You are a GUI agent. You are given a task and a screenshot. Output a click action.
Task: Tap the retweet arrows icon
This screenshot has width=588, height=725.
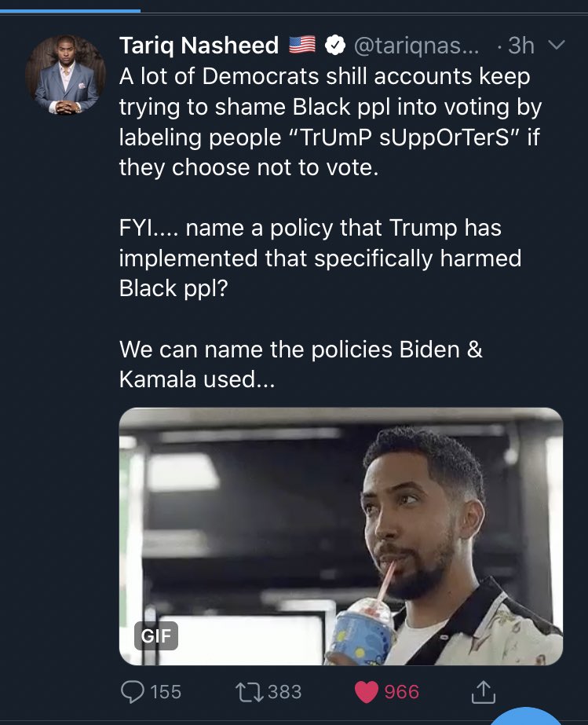pyautogui.click(x=249, y=692)
